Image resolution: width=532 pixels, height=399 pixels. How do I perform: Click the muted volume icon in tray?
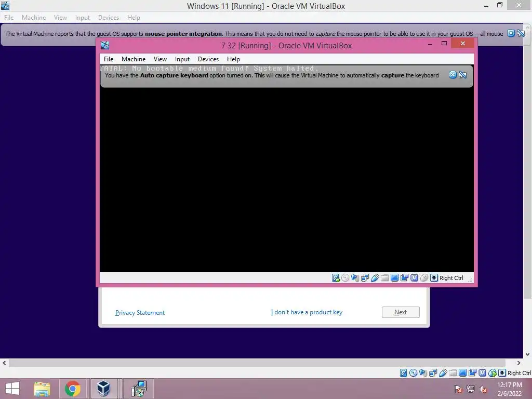tap(483, 389)
